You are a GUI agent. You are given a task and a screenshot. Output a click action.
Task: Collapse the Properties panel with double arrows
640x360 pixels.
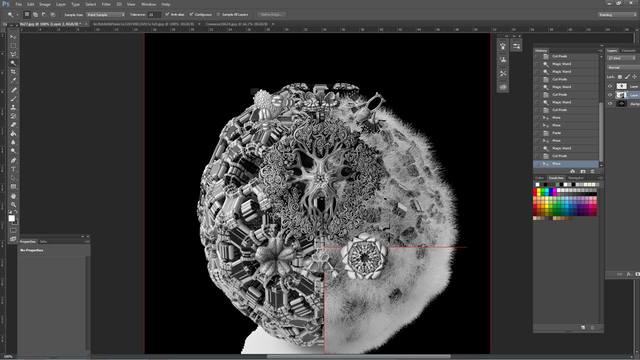[x=83, y=236]
